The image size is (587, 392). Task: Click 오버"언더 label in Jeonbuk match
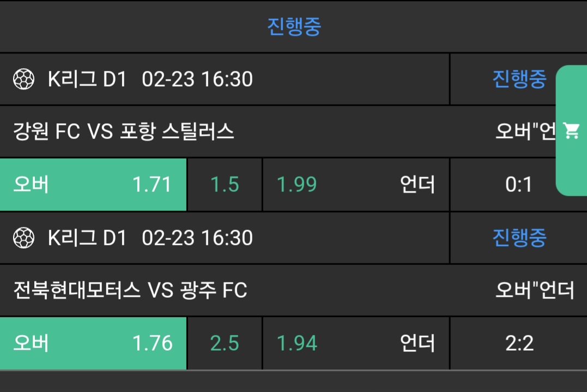point(534,290)
